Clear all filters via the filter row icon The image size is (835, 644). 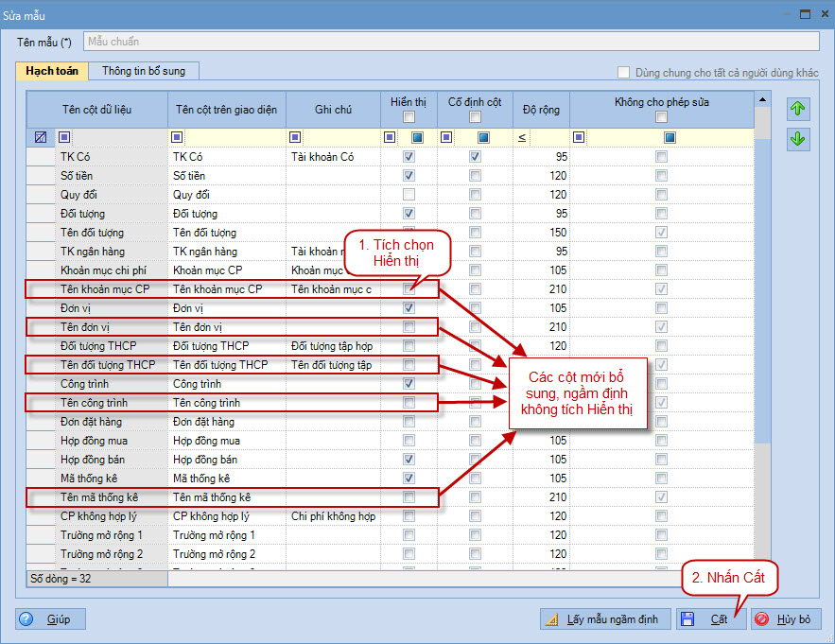[x=41, y=137]
